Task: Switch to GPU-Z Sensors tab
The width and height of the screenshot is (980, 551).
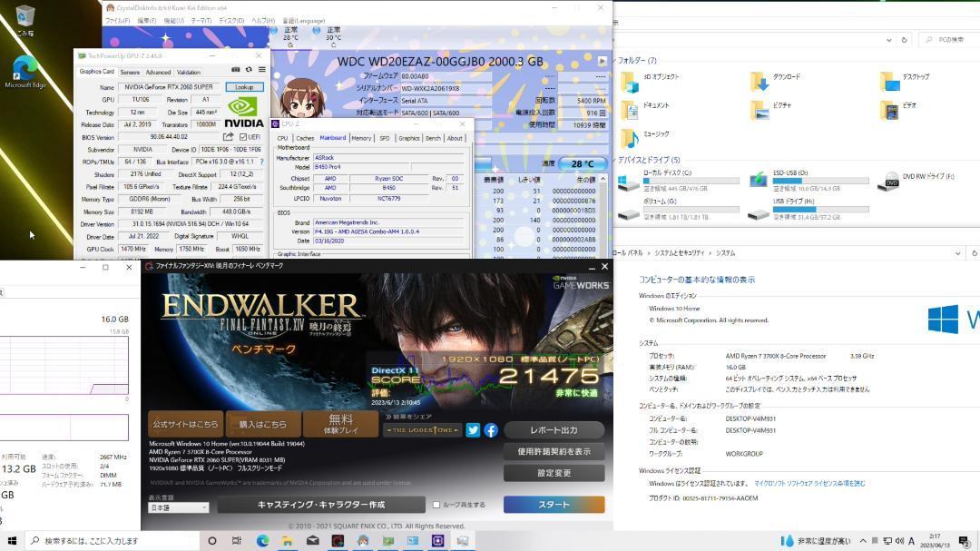Action: click(x=130, y=72)
